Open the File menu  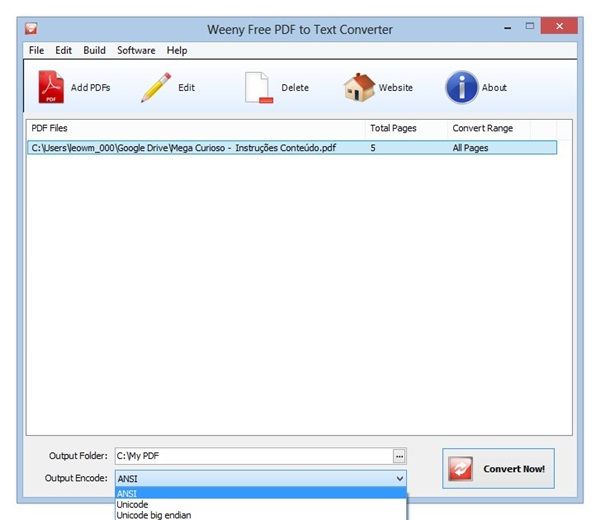click(36, 50)
